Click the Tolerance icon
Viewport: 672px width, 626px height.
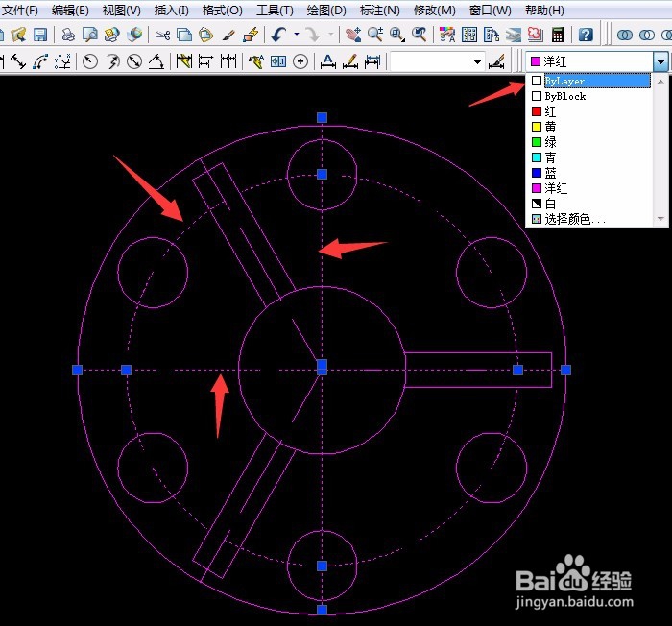click(278, 62)
